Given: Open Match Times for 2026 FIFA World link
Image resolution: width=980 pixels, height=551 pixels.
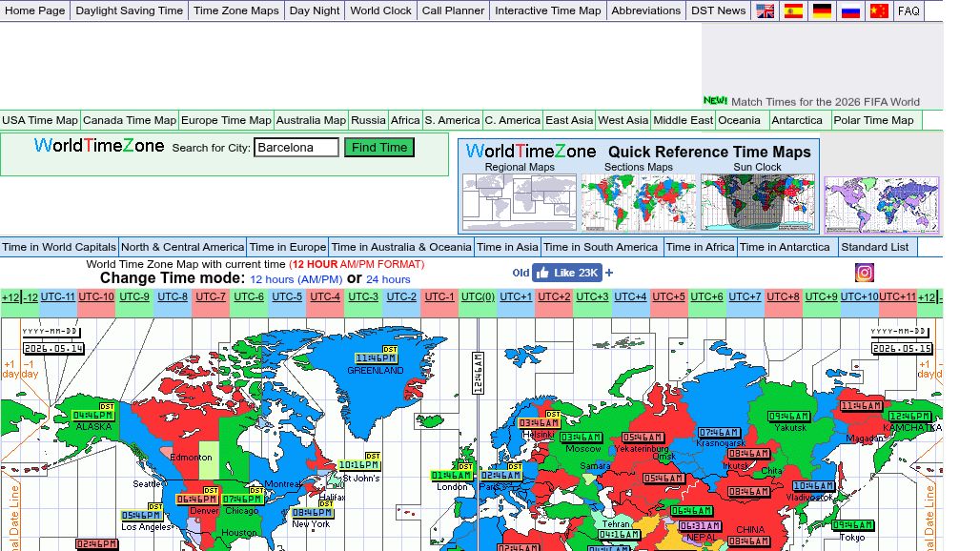Looking at the screenshot, I should pos(825,102).
